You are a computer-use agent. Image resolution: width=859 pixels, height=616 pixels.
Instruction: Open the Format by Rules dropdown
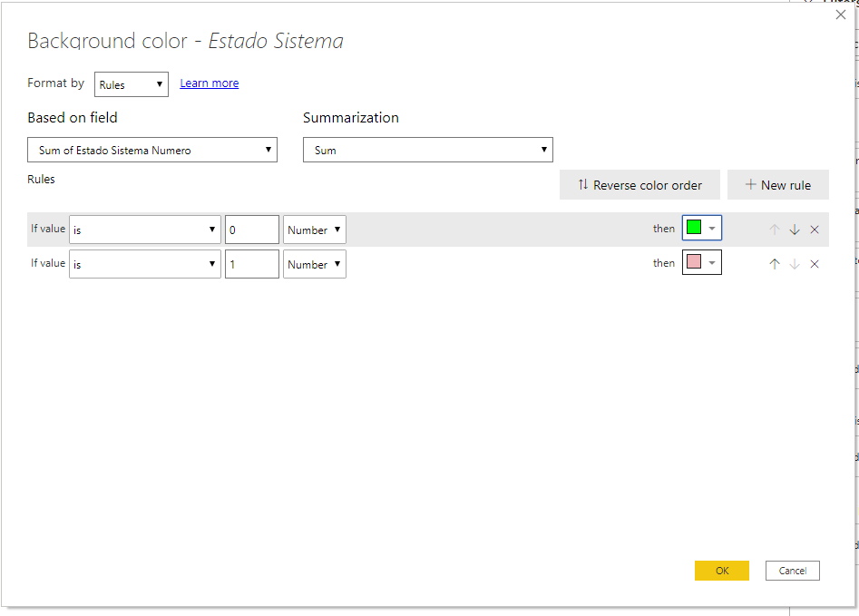pos(132,84)
